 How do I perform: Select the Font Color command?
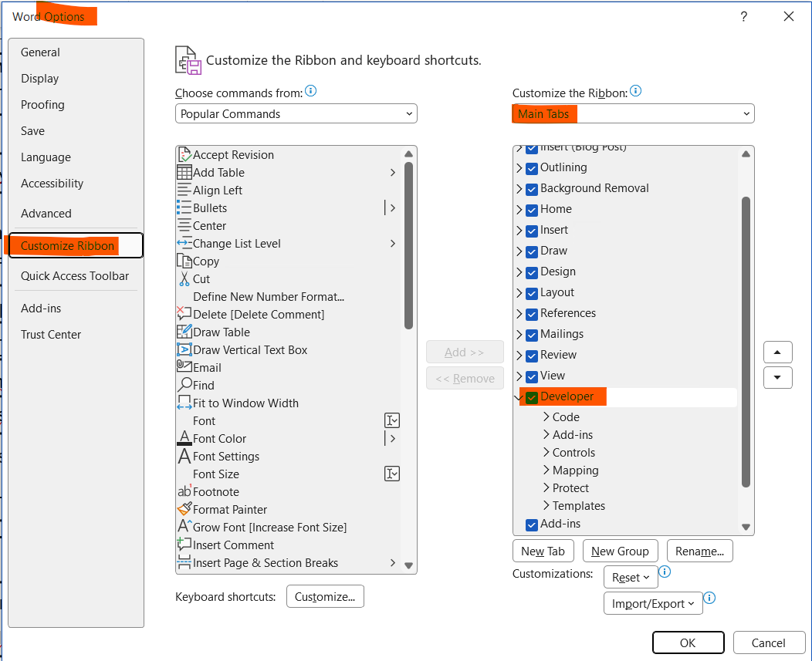[219, 438]
